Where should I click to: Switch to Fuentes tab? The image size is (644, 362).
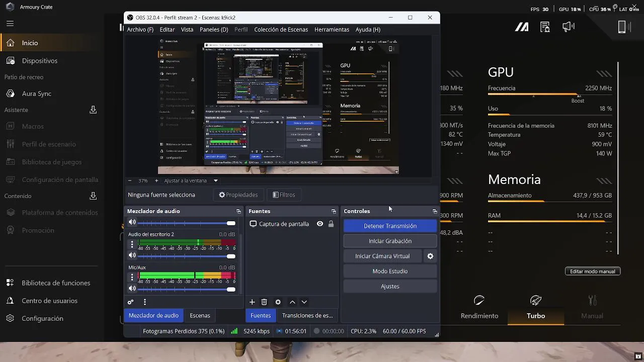pyautogui.click(x=261, y=316)
